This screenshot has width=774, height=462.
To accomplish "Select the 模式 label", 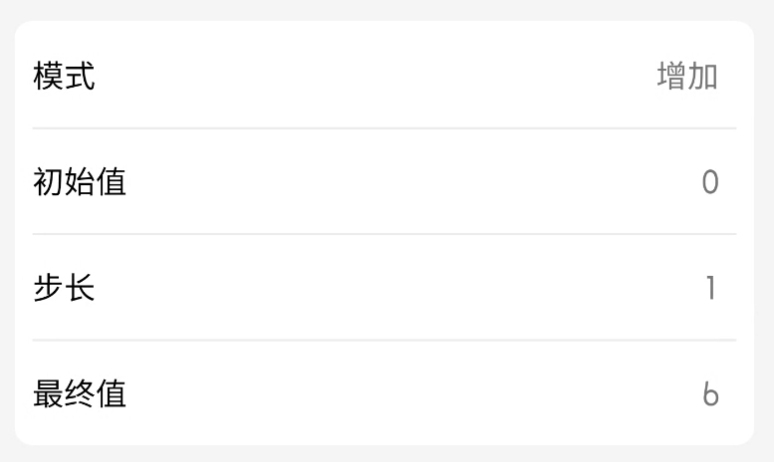I will pos(64,76).
